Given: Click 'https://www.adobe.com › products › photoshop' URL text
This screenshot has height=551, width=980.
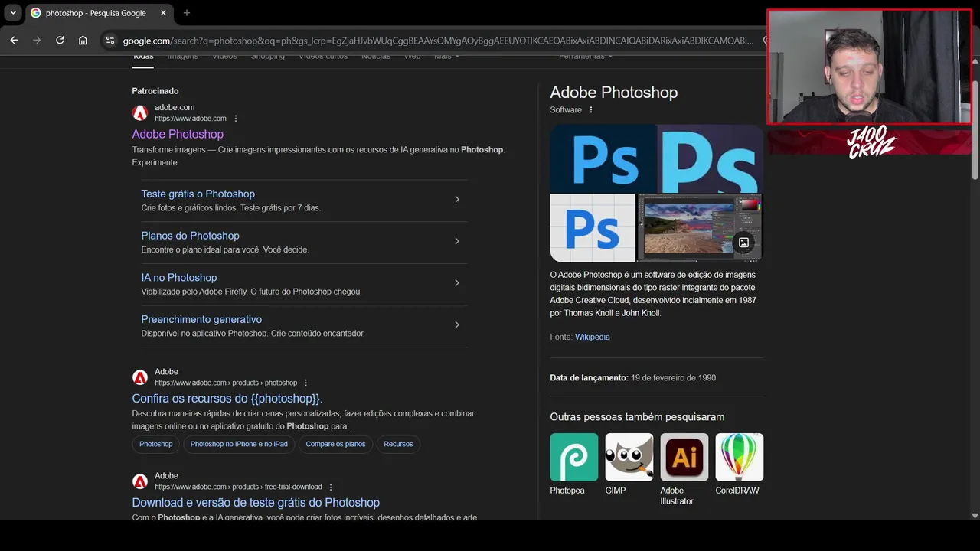Looking at the screenshot, I should (226, 383).
